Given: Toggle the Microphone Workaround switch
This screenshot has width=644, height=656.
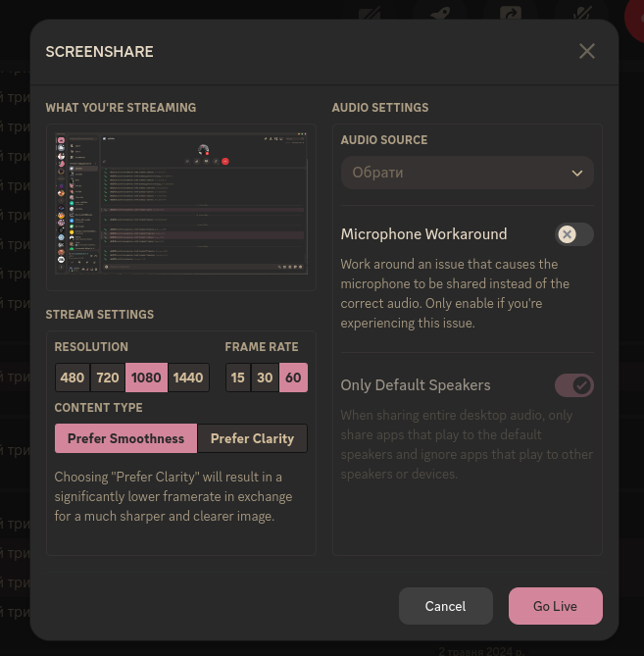Looking at the screenshot, I should [x=574, y=234].
